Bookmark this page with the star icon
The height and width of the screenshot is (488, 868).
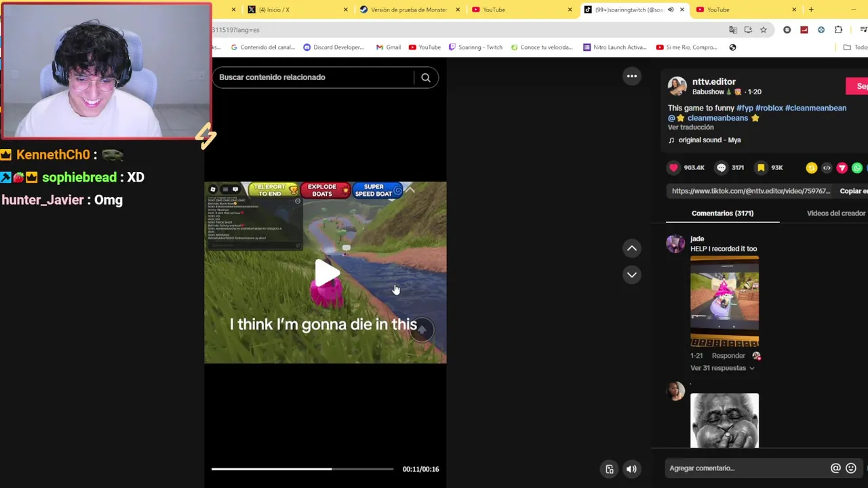pyautogui.click(x=764, y=30)
